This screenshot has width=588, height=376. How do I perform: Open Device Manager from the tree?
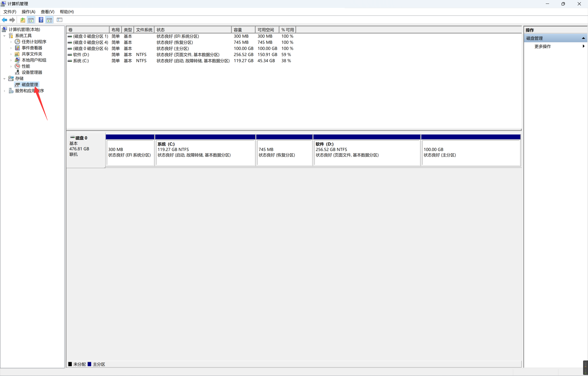pyautogui.click(x=32, y=72)
